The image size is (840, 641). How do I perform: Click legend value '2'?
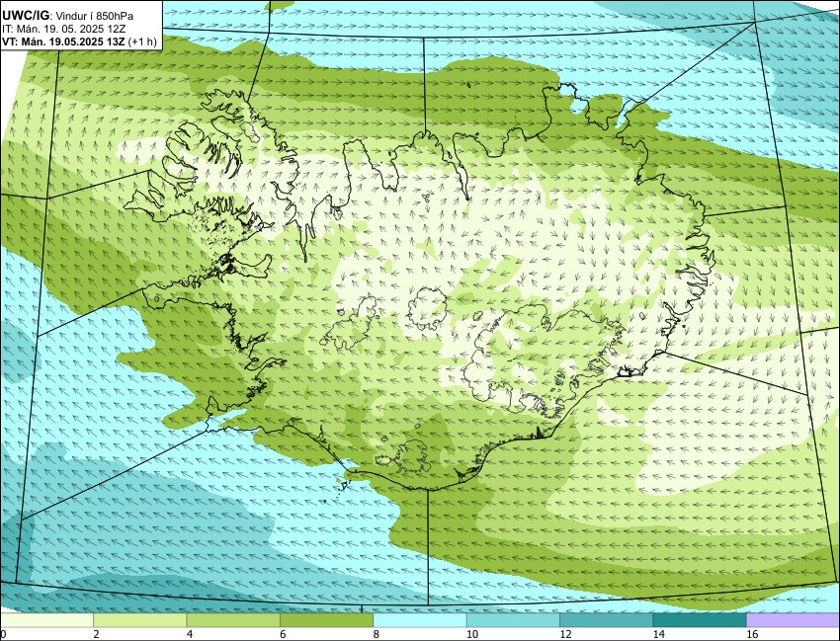point(96,634)
